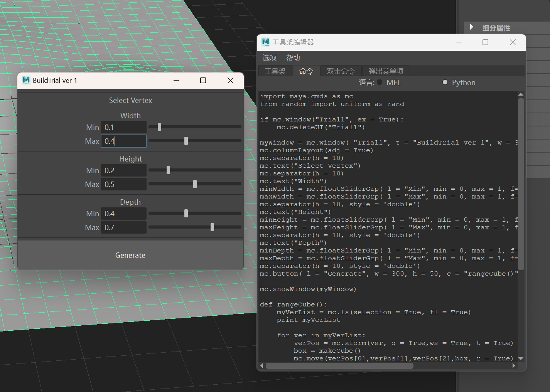Screen dimensions: 550x392
Task: Minimize the 工具架编辑器 window
Action: coord(459,42)
